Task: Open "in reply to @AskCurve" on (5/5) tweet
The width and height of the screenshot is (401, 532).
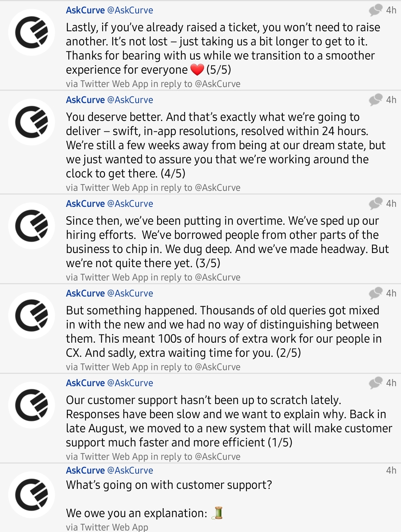Action: pos(195,84)
